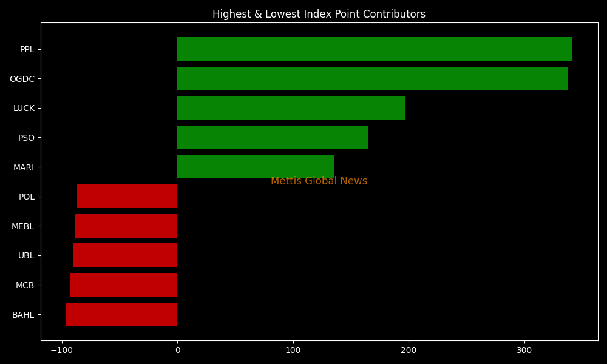Click the 'MEBL' axis label
607x364 pixels.
23,227
